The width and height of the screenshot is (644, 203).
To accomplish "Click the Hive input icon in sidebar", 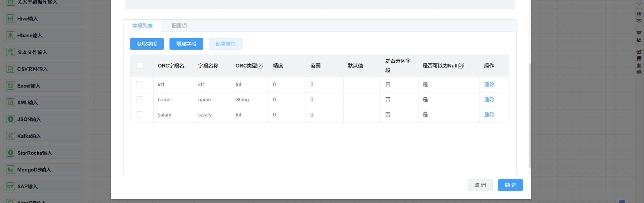I will coord(10,19).
